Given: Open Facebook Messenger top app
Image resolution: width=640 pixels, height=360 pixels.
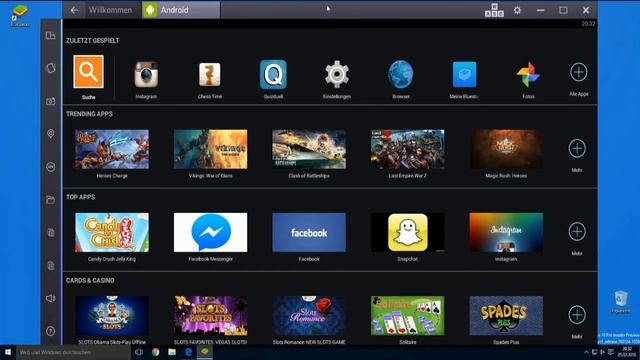Looking at the screenshot, I should click(x=210, y=232).
